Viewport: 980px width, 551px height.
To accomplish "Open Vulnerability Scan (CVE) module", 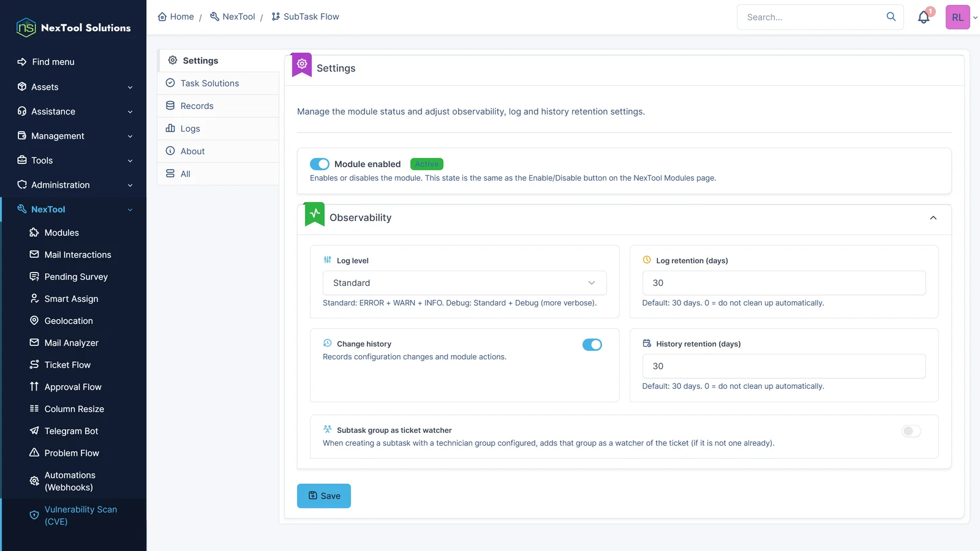I will (73, 515).
